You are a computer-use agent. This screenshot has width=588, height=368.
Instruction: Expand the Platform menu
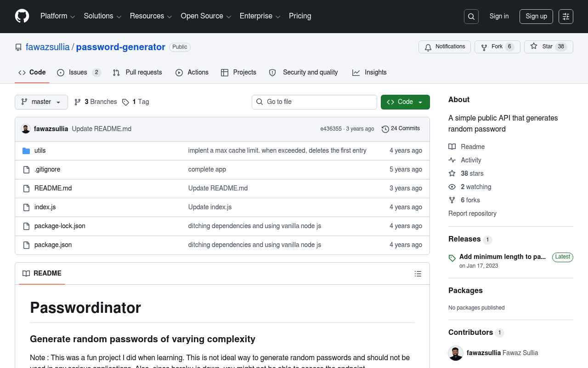pos(57,16)
